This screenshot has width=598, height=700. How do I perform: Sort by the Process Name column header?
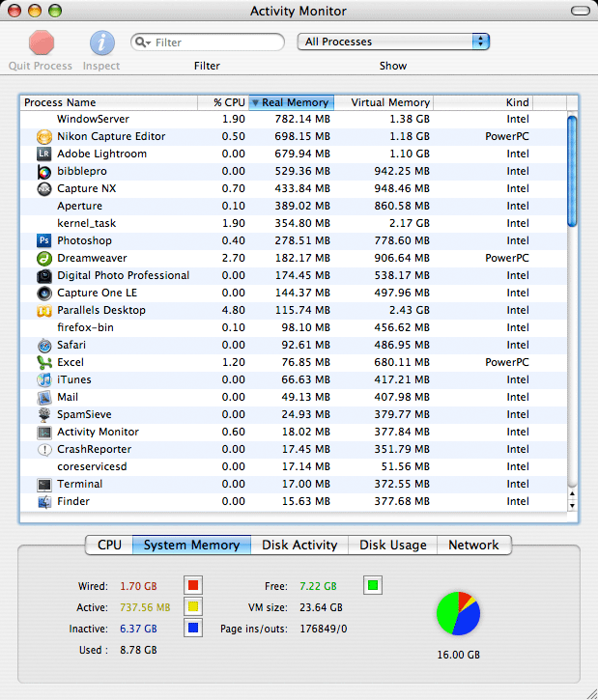(x=109, y=102)
